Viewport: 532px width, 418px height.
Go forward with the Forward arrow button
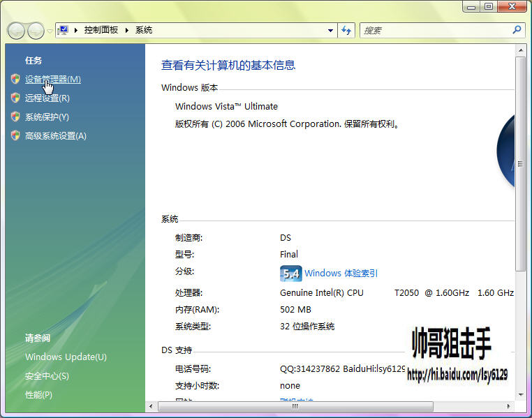tap(36, 31)
